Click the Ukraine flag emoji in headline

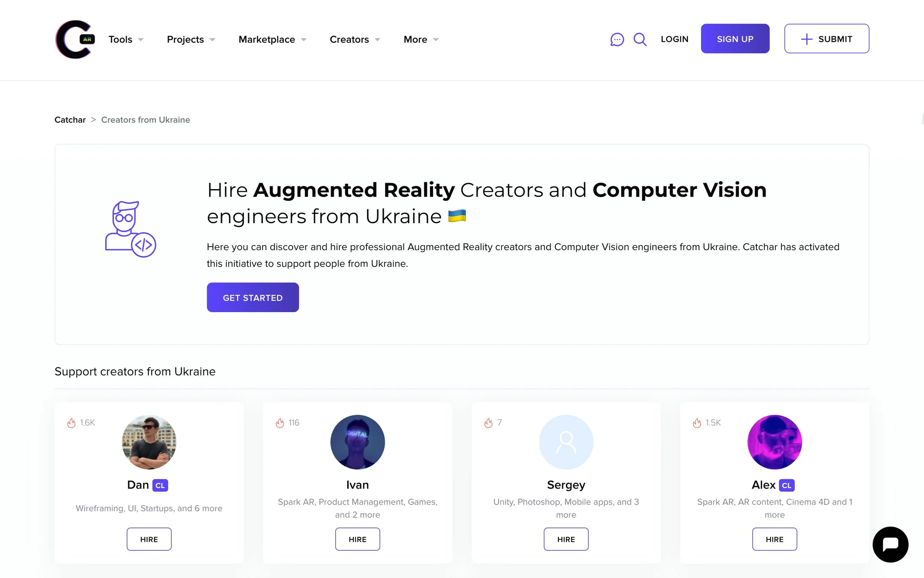(457, 216)
